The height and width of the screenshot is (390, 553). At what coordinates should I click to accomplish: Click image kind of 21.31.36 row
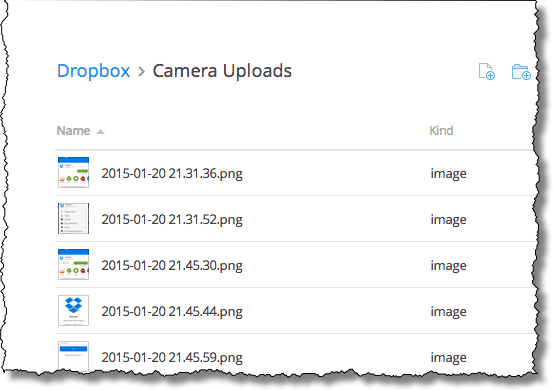click(448, 173)
